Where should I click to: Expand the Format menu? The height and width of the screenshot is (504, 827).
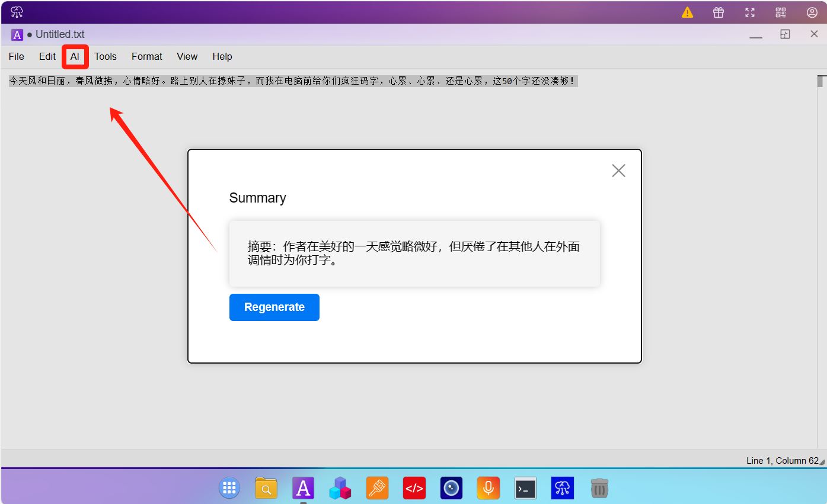pos(147,57)
